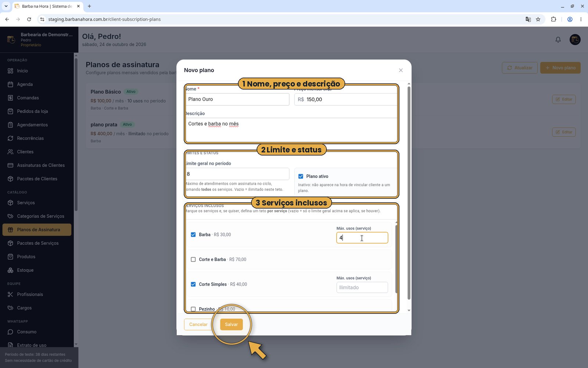Screen dimensions: 588x368
Task: Click the Nome field with Plano Ouro
Action: click(x=237, y=99)
